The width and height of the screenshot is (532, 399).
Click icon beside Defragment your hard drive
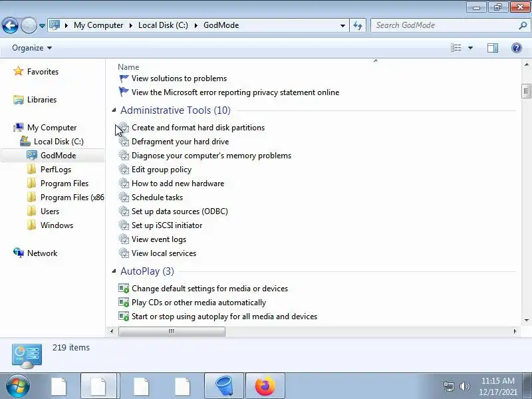[124, 142]
